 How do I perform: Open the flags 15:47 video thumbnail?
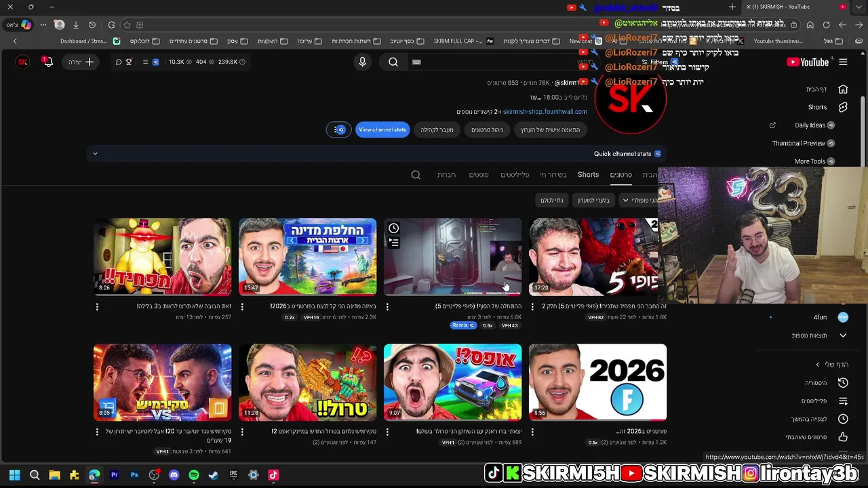[308, 257]
